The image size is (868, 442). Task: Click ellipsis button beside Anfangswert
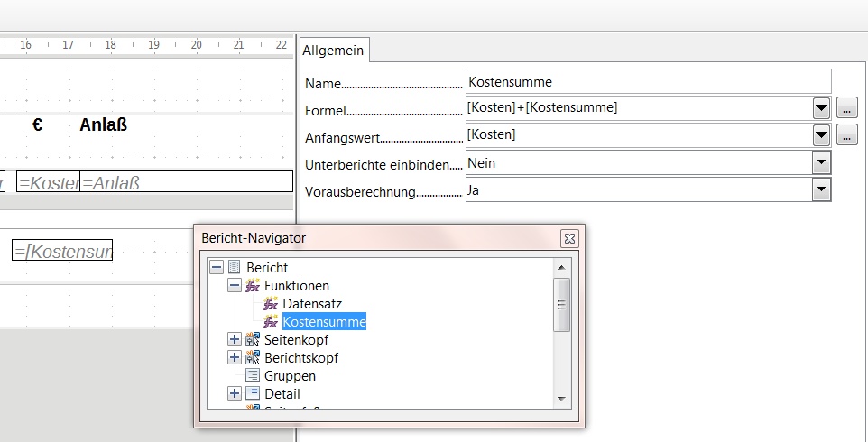click(x=846, y=135)
